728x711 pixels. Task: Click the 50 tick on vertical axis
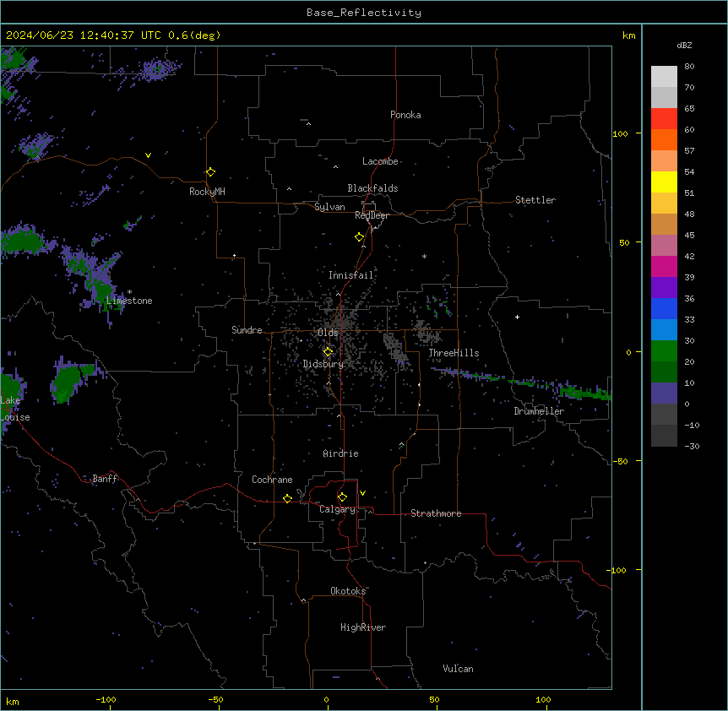pos(624,242)
